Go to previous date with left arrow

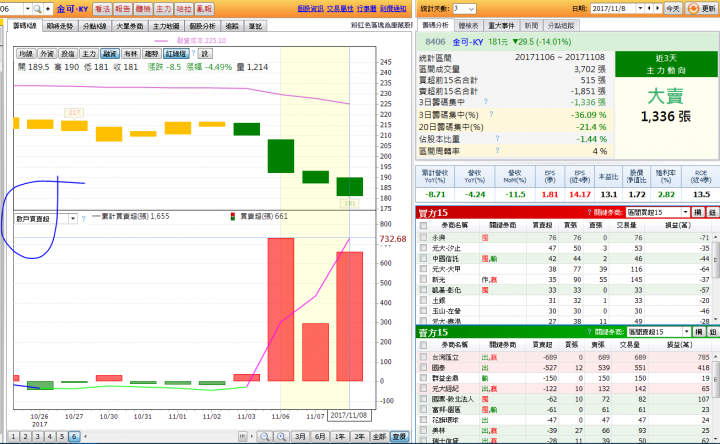click(x=649, y=8)
